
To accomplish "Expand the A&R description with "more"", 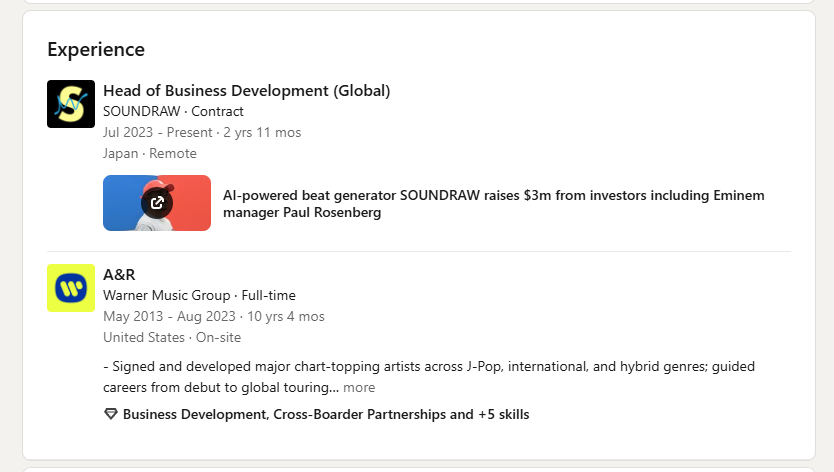I will [x=359, y=387].
